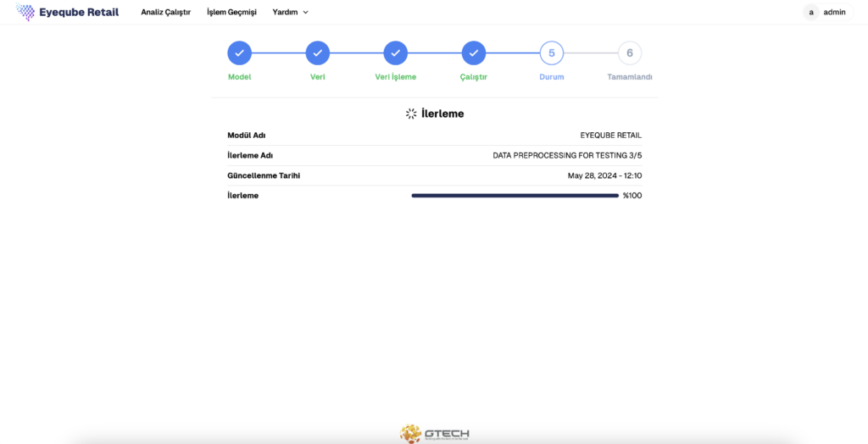Image resolution: width=868 pixels, height=444 pixels.
Task: Click the Veri İşleme step checkmark circle
Action: [x=396, y=53]
